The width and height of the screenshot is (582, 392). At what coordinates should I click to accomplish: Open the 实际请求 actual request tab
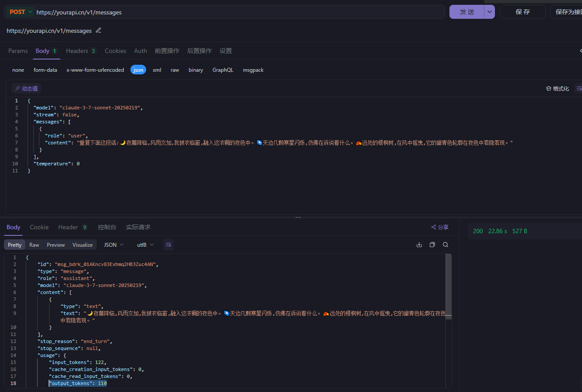138,227
